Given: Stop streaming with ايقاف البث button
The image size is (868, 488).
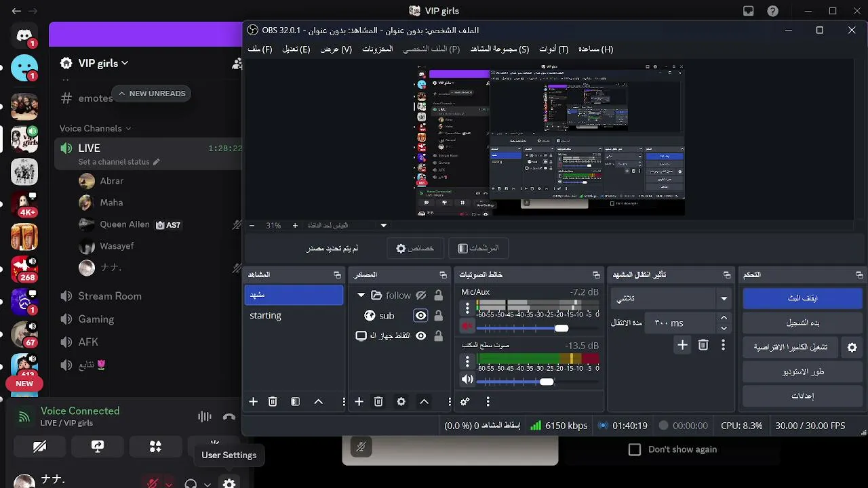Looking at the screenshot, I should 803,298.
